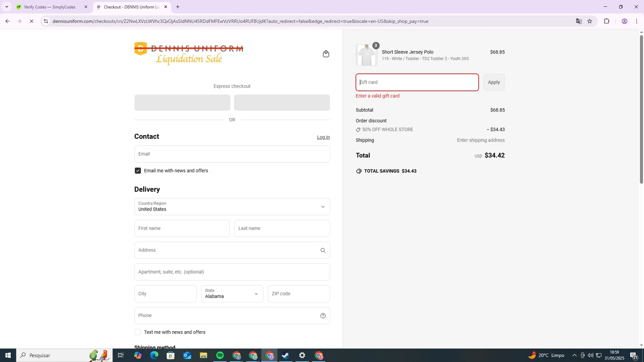Click the Google Translate icon in address bar

point(579,21)
